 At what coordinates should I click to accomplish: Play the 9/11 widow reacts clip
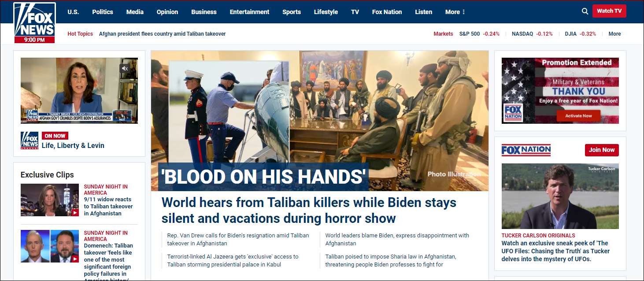point(50,200)
